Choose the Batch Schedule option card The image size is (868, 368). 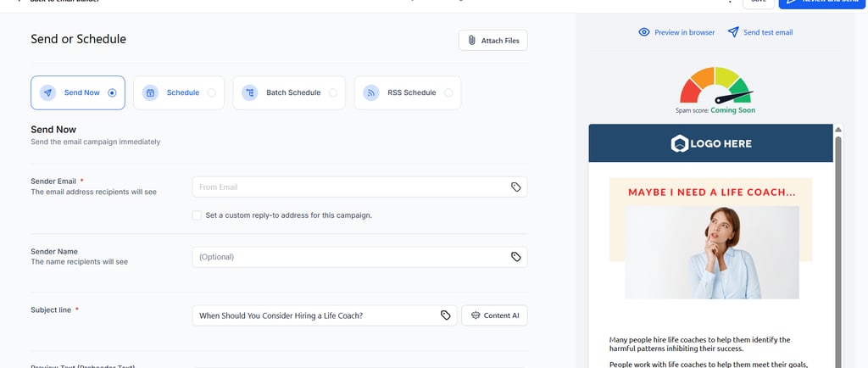coord(289,93)
